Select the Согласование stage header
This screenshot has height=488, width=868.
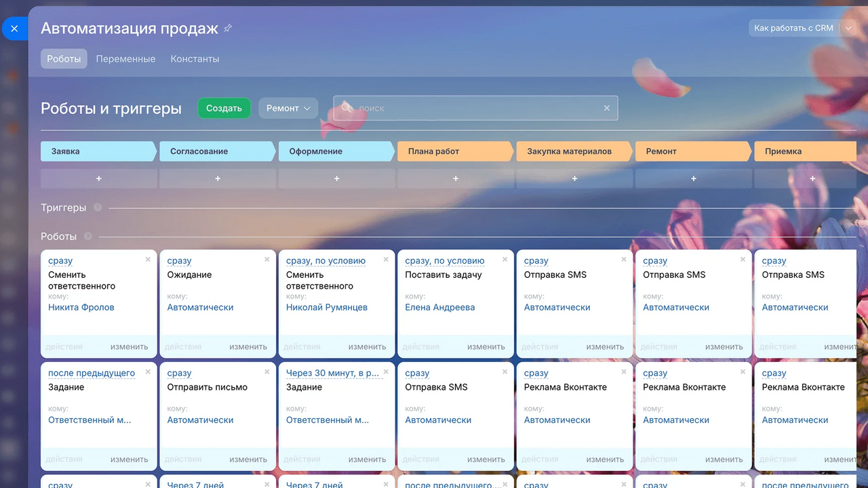click(x=218, y=151)
